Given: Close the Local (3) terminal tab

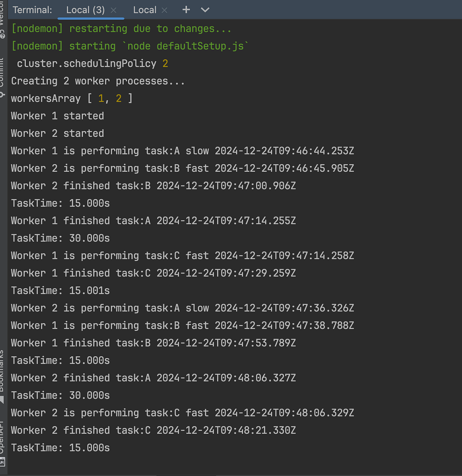Looking at the screenshot, I should pyautogui.click(x=114, y=10).
